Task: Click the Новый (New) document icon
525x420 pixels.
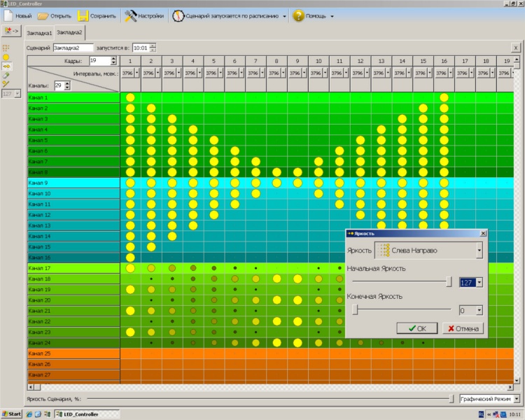Action: click(x=9, y=15)
